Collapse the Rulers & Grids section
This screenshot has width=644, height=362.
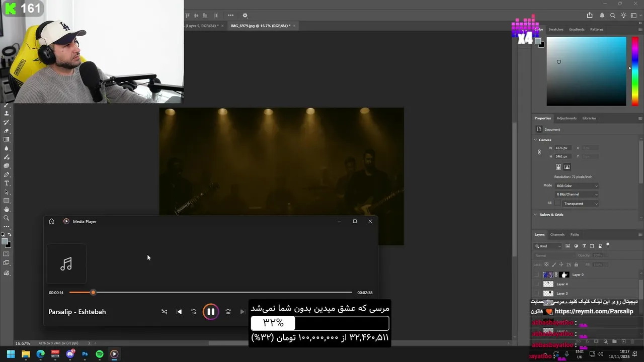pos(535,215)
